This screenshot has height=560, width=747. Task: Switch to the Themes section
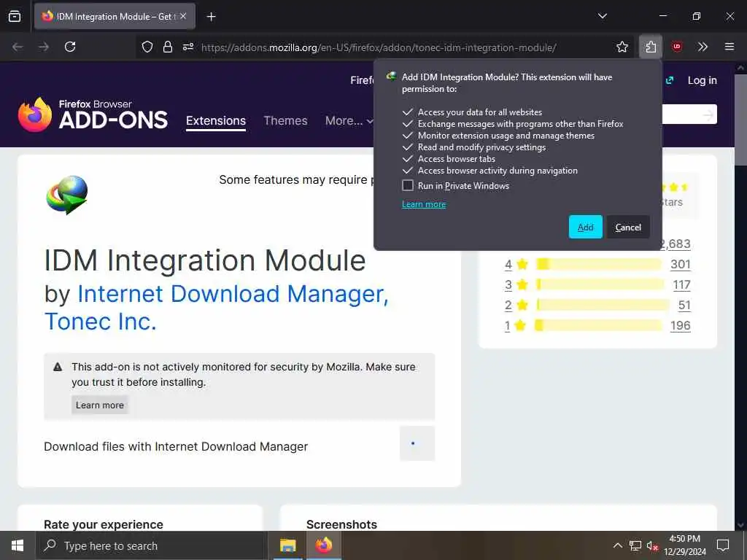coord(285,120)
